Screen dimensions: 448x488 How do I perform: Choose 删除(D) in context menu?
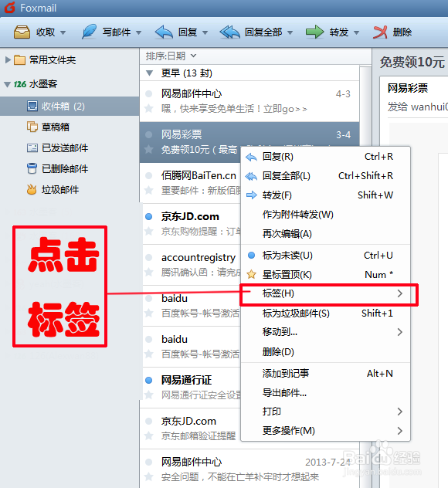[x=326, y=351]
